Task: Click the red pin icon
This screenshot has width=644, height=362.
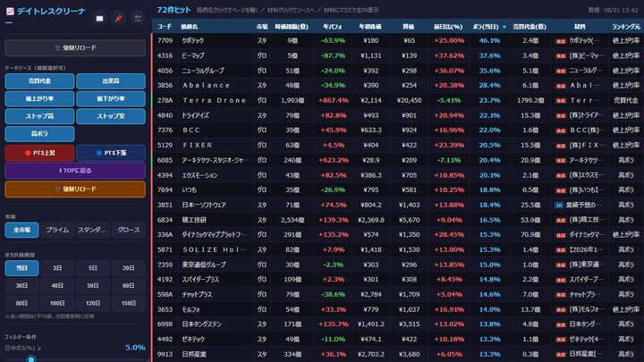Action: click(x=119, y=19)
